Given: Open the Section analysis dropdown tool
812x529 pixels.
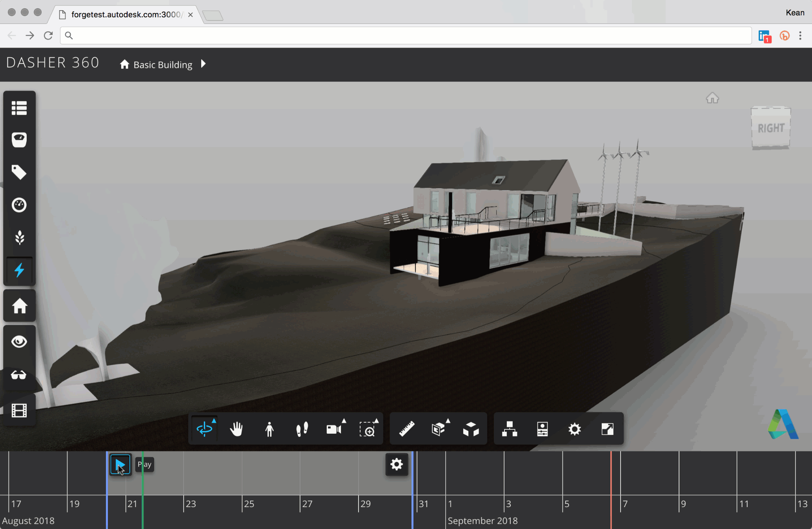Looking at the screenshot, I should point(439,429).
